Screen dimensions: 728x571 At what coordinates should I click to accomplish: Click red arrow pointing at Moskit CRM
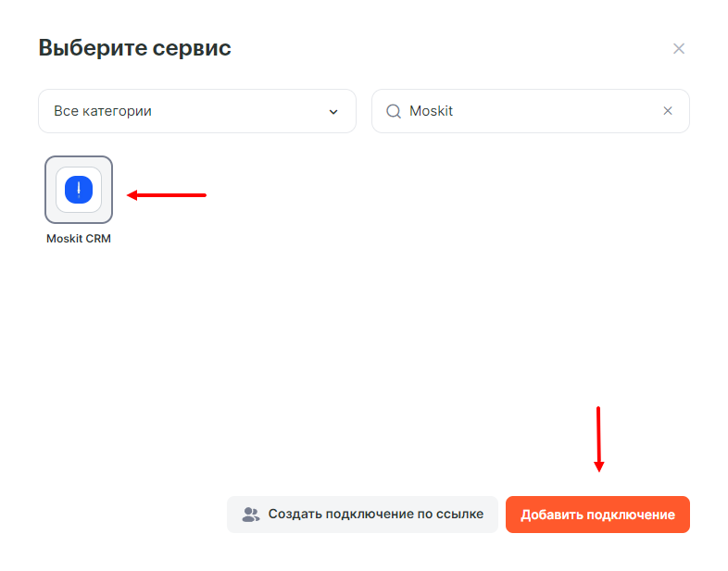click(167, 195)
